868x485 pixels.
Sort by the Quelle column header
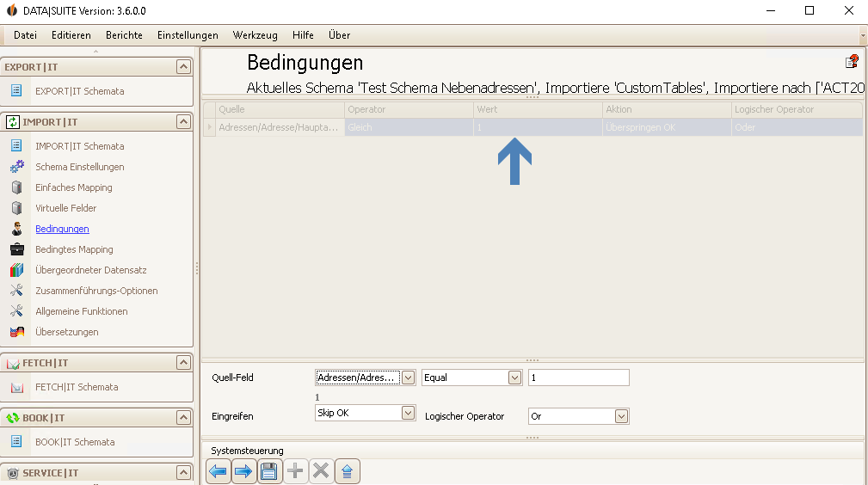(x=280, y=109)
